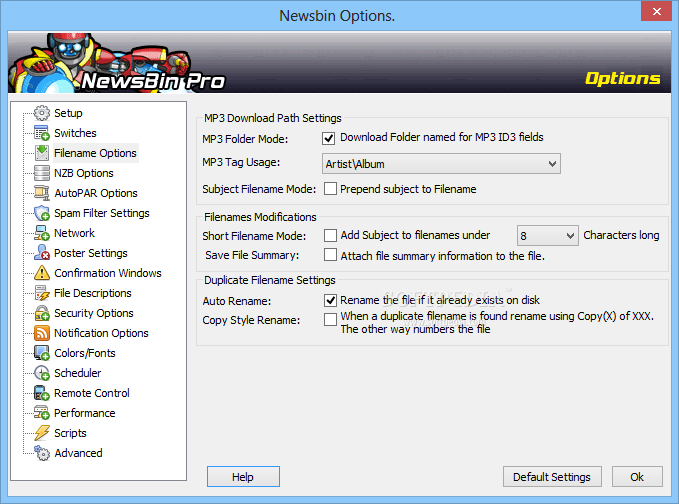Screen dimensions: 679x504
Task: Open the Switches options page
Action: [x=75, y=133]
